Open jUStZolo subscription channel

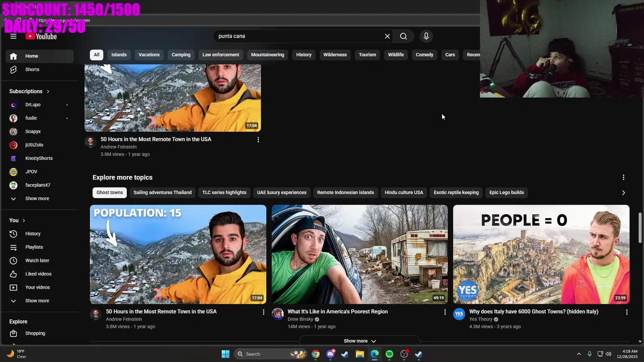tap(40, 145)
